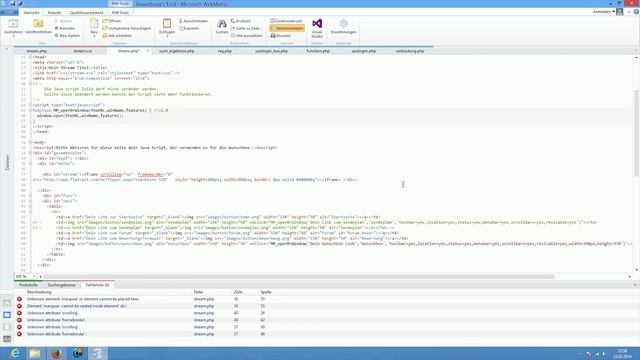The image size is (640, 360).
Task: Click the help icon at top right
Action: point(636,12)
